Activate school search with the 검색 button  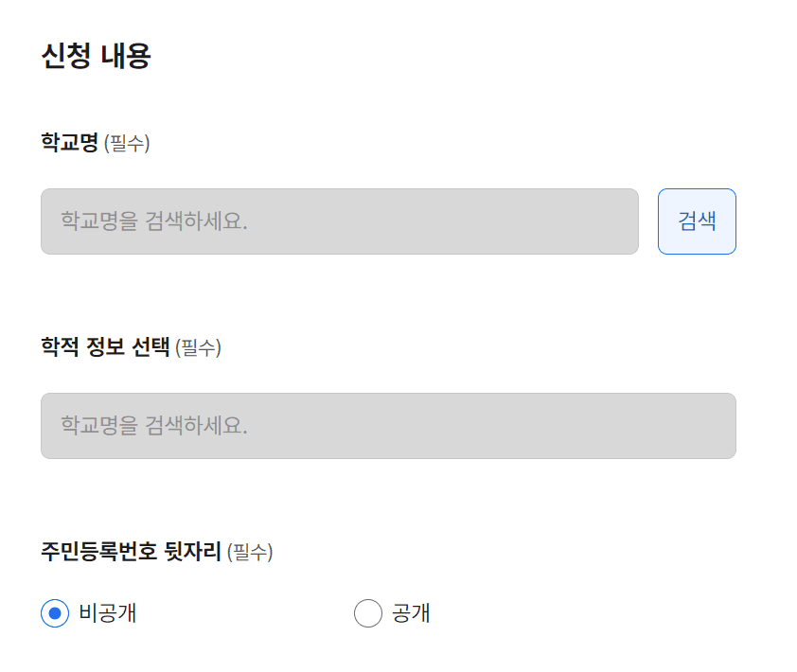coord(697,221)
